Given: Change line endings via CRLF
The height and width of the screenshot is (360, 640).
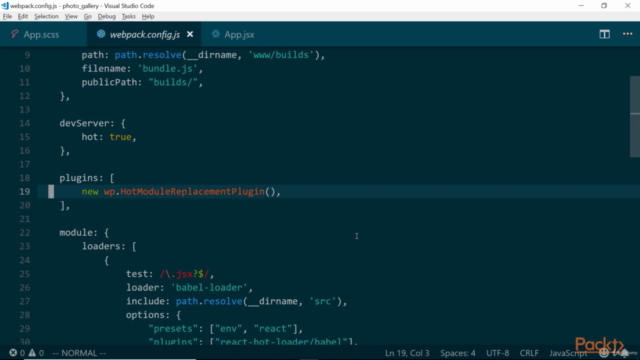Looking at the screenshot, I should coord(529,353).
